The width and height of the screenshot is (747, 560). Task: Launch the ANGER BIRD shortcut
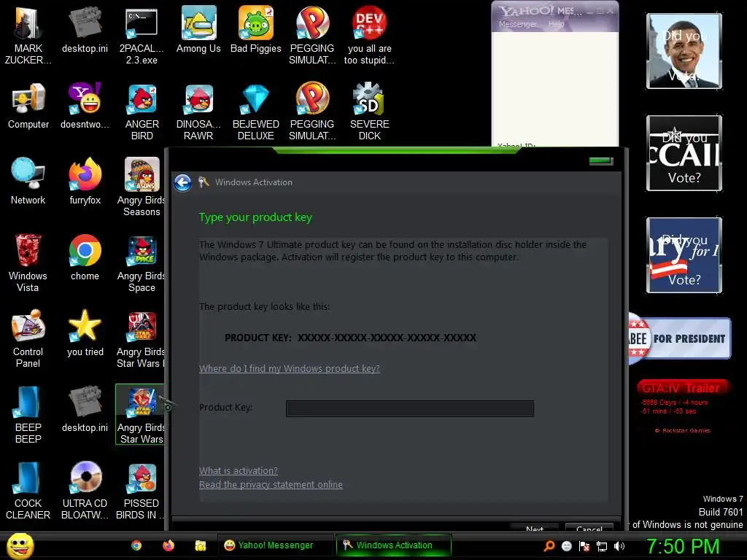[x=142, y=112]
